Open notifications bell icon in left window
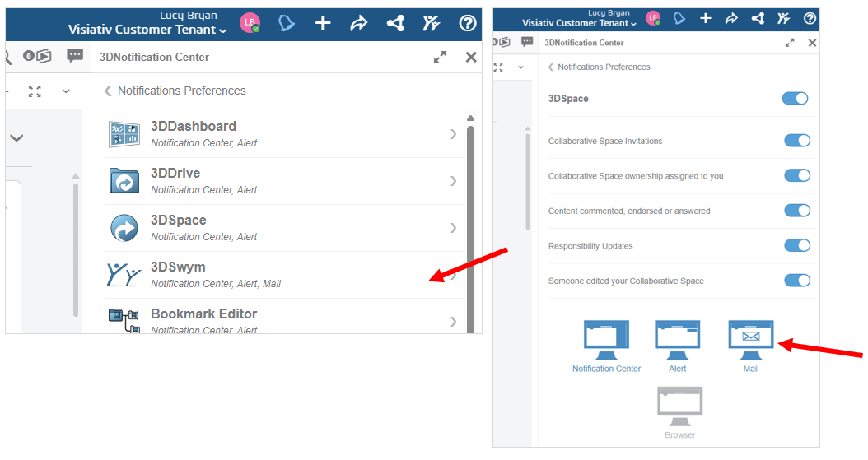This screenshot has width=868, height=460. coord(287,23)
